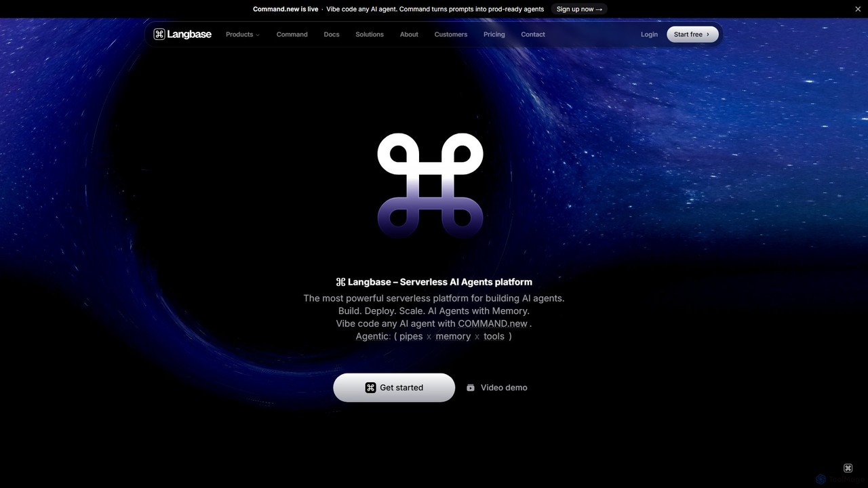The image size is (868, 488).
Task: Open the Command nav item
Action: [292, 35]
